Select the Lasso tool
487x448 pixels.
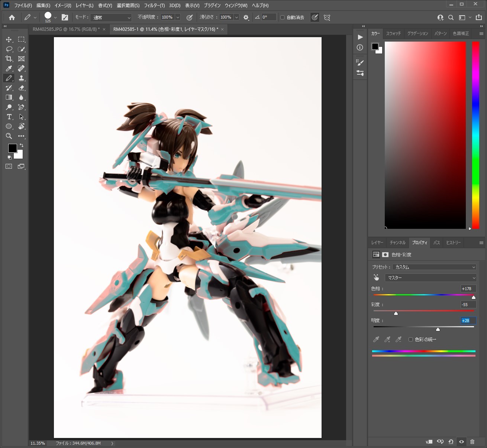tap(9, 49)
